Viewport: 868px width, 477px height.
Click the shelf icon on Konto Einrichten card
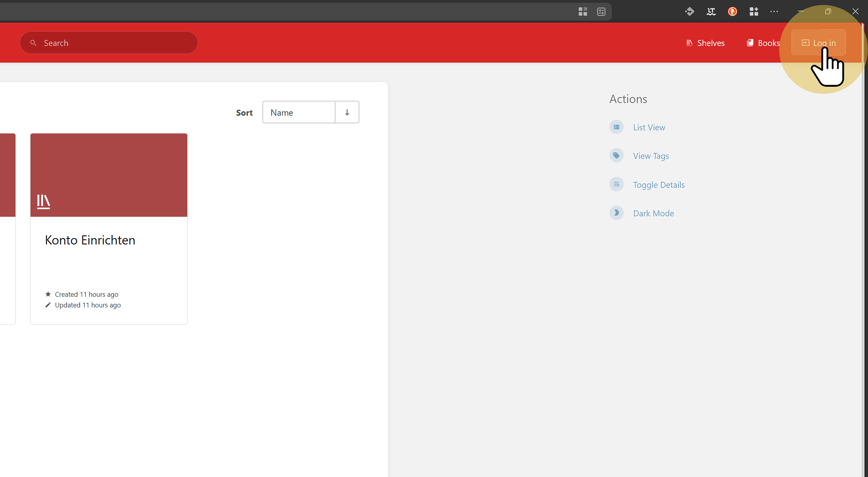click(x=44, y=201)
